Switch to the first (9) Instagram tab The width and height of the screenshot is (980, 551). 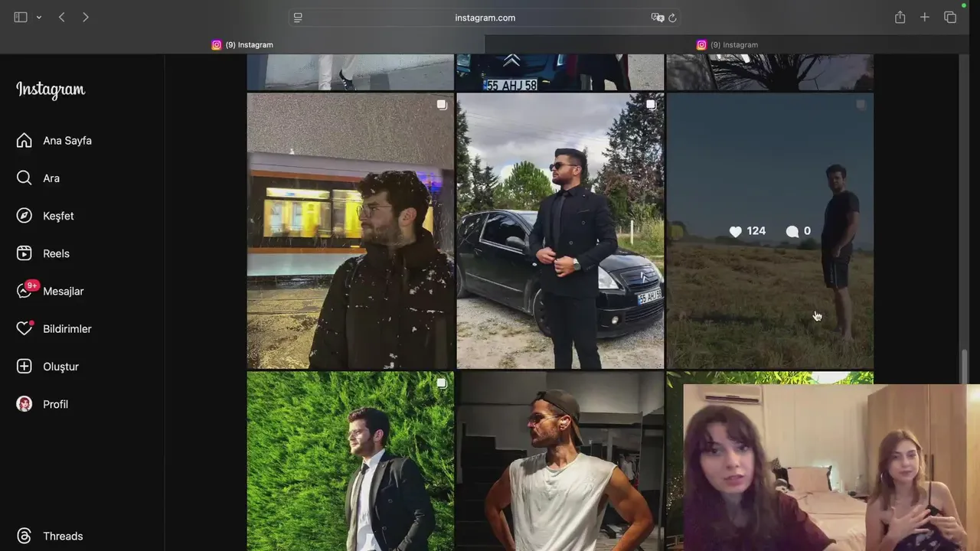tap(242, 45)
